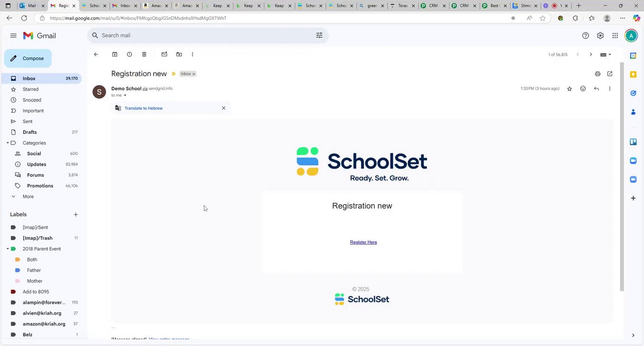Click the Register Here link

[363, 242]
